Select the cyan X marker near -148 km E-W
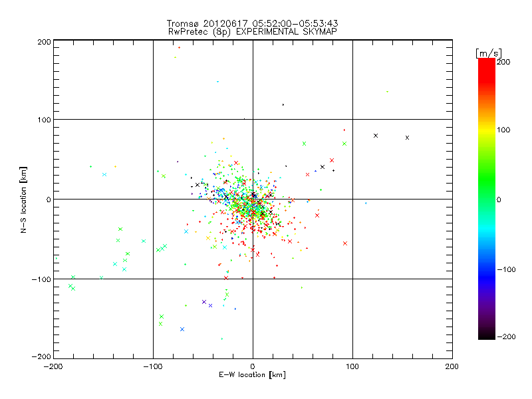The image size is (532, 399). click(x=104, y=175)
